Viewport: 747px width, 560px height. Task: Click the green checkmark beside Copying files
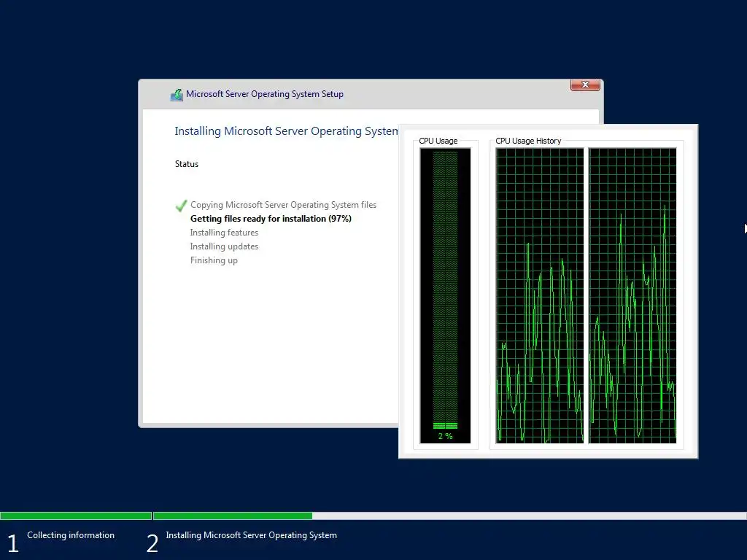(181, 206)
